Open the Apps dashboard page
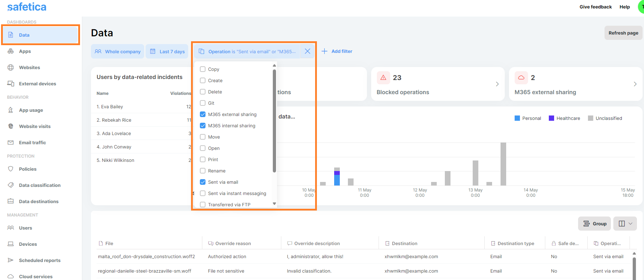The height and width of the screenshot is (280, 644). [25, 51]
